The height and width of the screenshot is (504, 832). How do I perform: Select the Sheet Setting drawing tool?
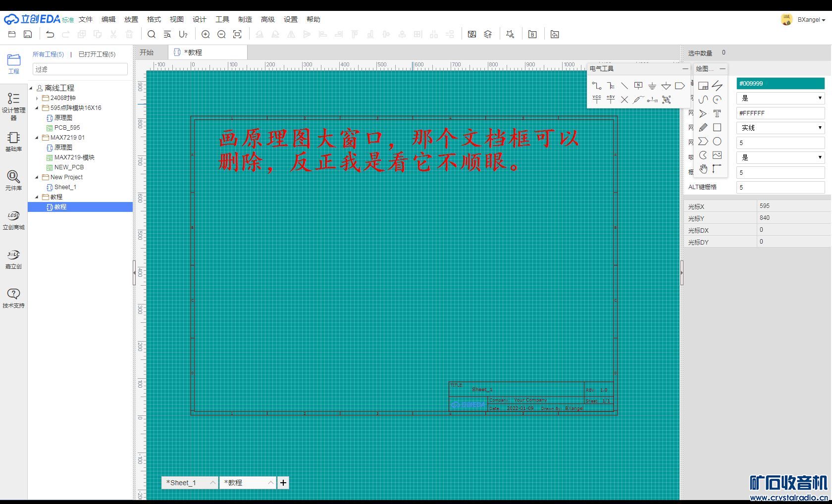tap(703, 86)
